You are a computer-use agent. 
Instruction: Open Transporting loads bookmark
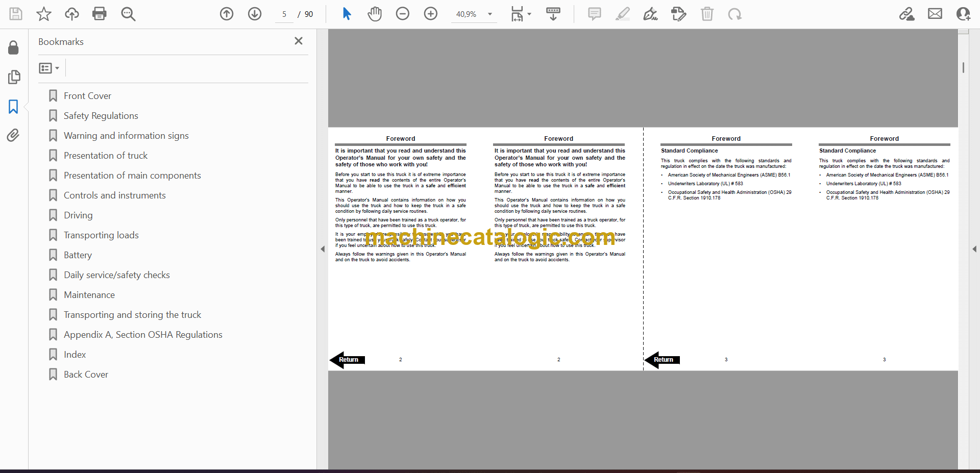[x=101, y=235]
